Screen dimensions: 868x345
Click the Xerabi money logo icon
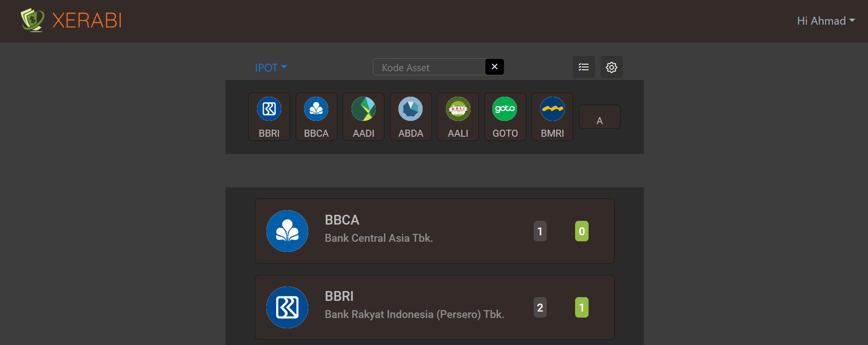pyautogui.click(x=33, y=20)
